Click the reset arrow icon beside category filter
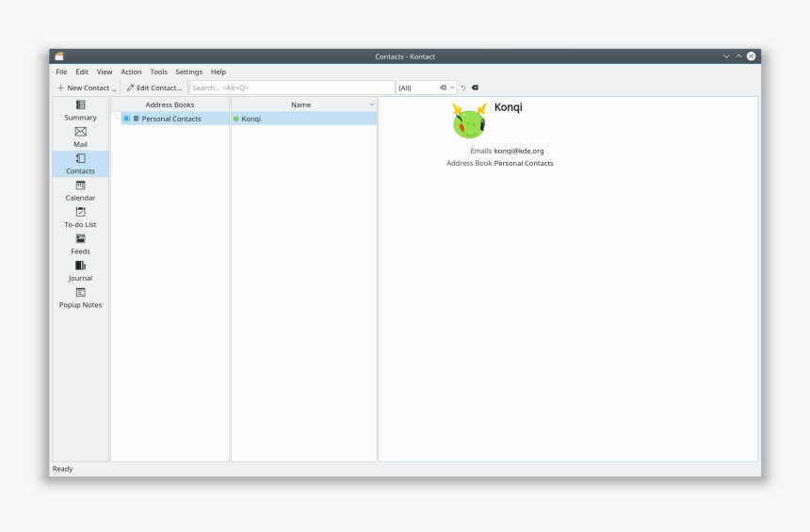 pyautogui.click(x=462, y=88)
